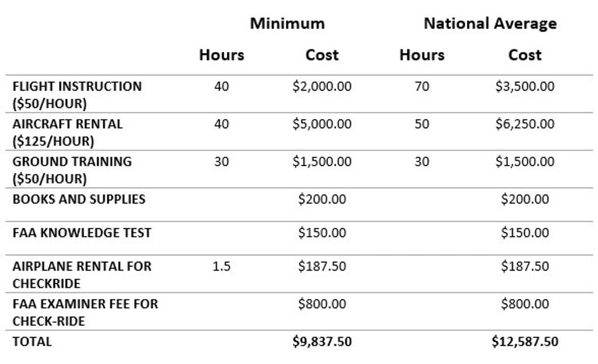Select the $3,500.00 flight instruction cost
Screen dimensions: 598x364
pos(524,87)
